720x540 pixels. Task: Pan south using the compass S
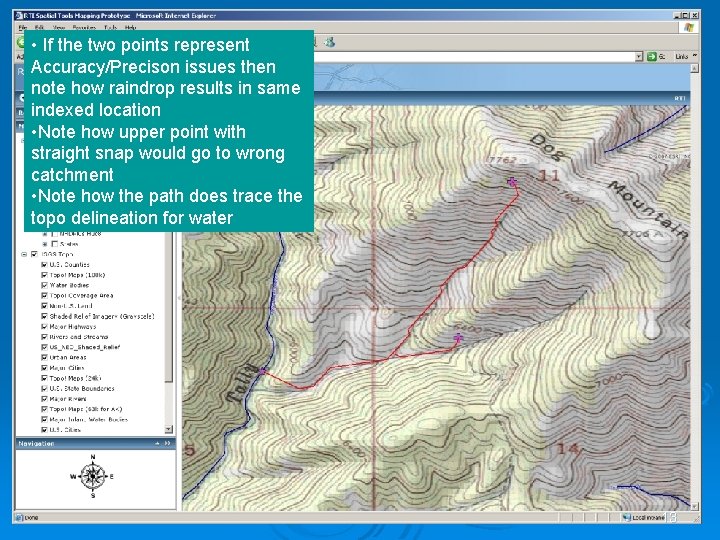[93, 496]
